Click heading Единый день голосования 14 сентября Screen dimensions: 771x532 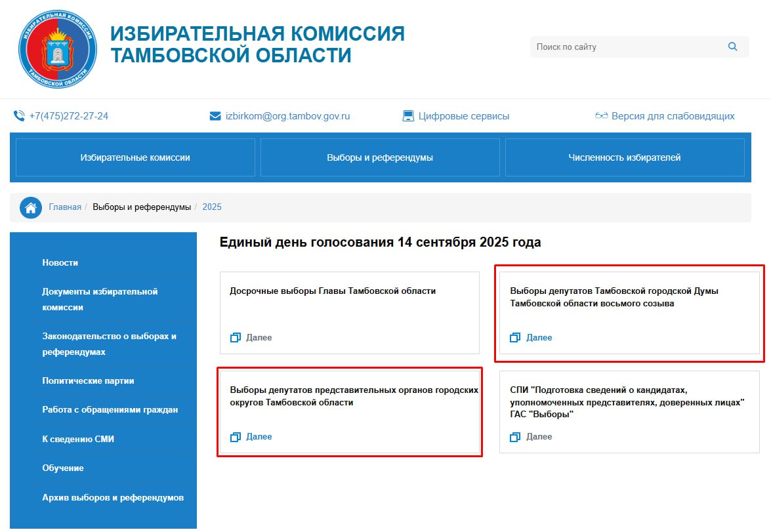pyautogui.click(x=380, y=243)
